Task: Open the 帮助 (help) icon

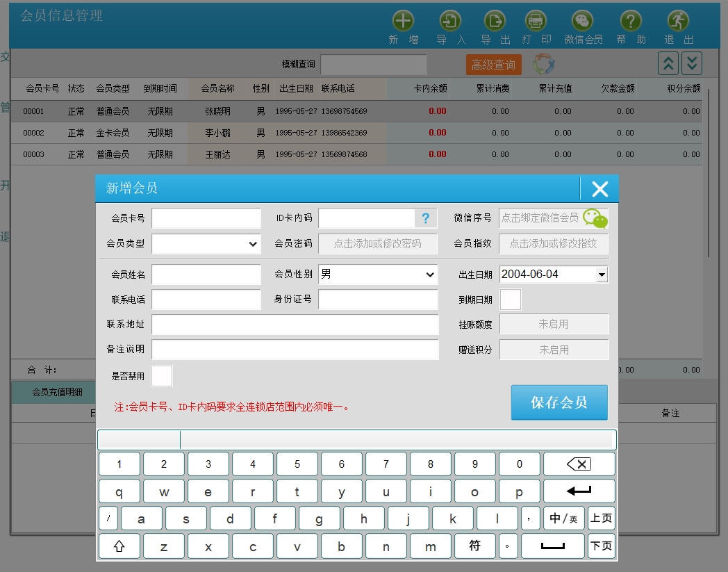Action: coord(630,21)
